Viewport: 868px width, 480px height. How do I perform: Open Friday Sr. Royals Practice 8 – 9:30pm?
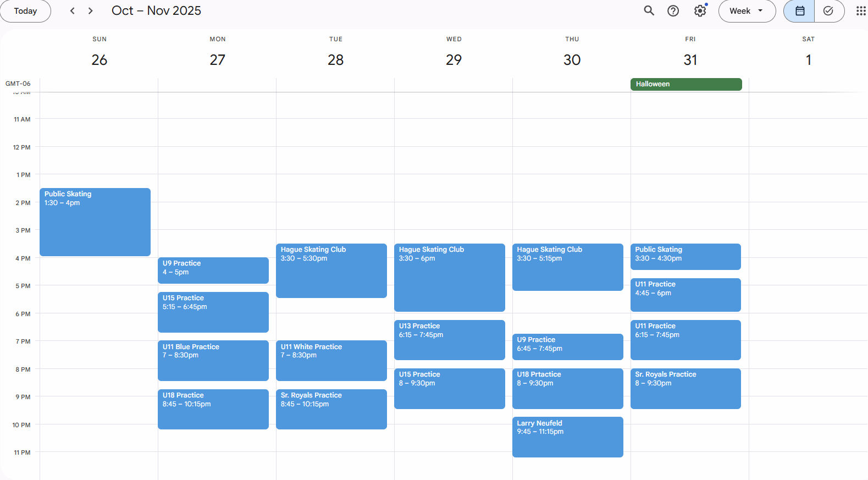click(686, 389)
